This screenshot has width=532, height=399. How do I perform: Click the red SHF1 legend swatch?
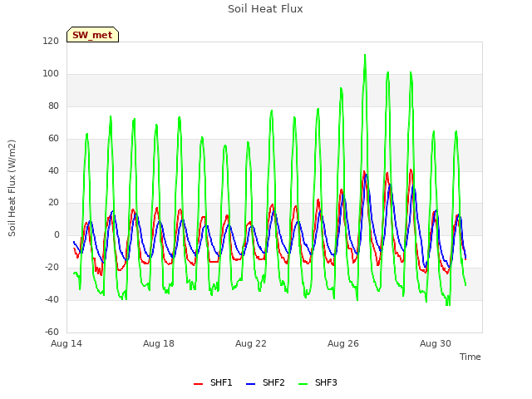point(198,384)
